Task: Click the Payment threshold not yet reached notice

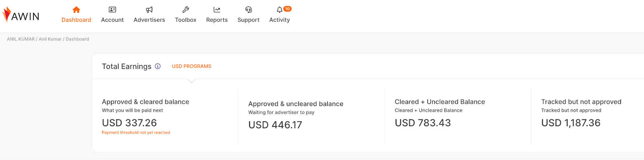Action: [x=136, y=133]
